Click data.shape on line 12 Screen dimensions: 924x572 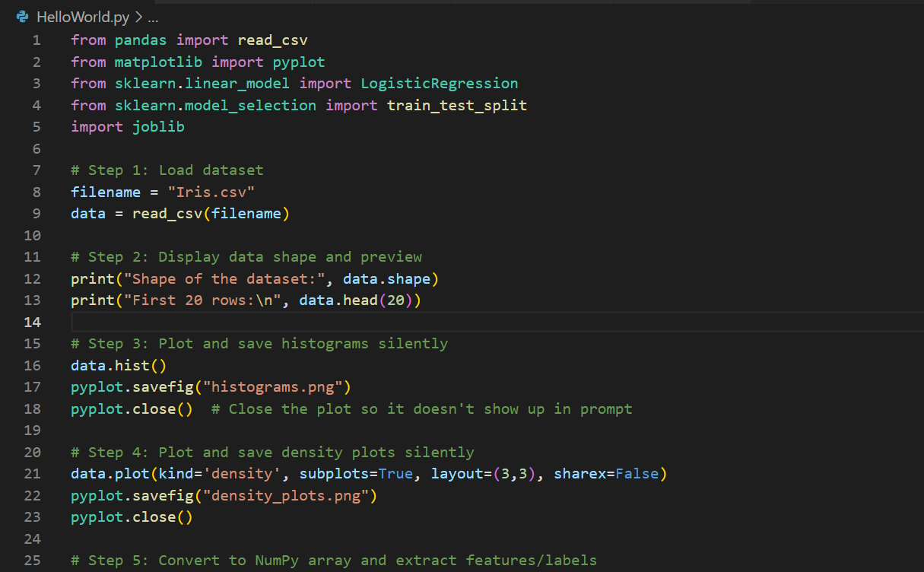coord(386,278)
